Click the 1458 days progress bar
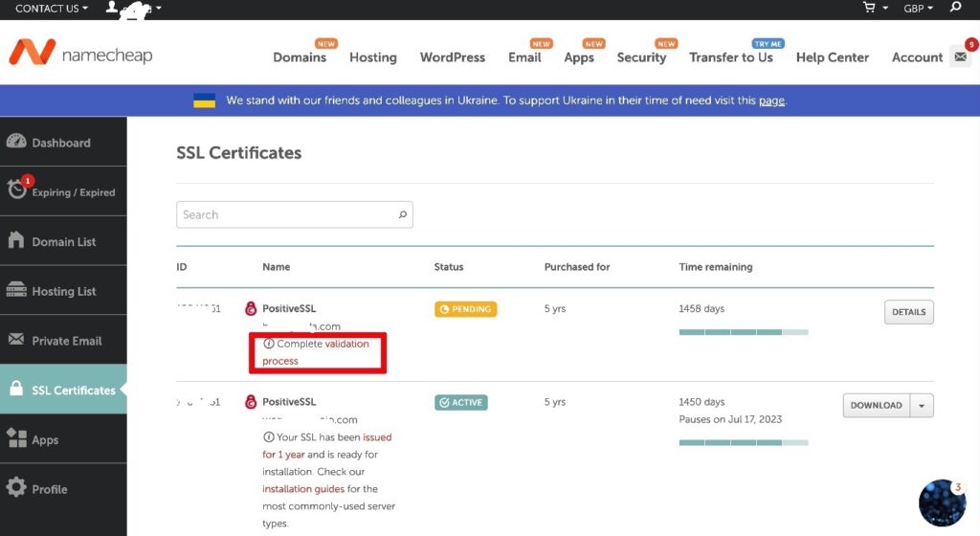This screenshot has width=980, height=536. [744, 332]
